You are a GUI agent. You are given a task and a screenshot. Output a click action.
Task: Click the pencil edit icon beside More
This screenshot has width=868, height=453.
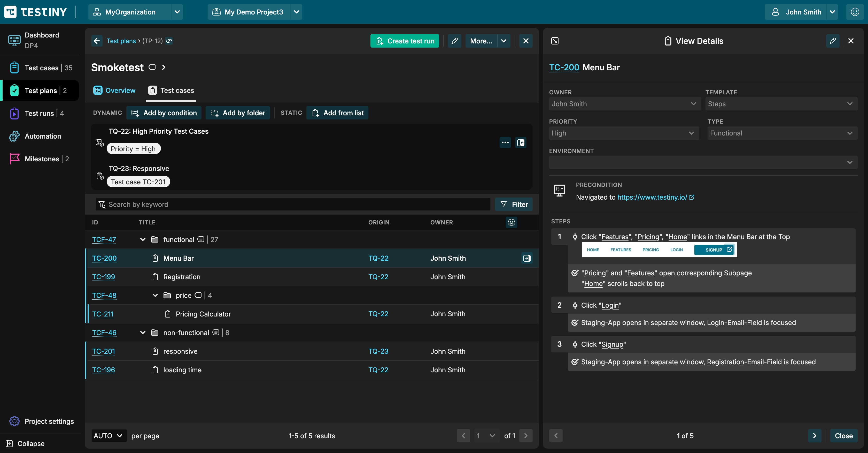[x=454, y=41]
